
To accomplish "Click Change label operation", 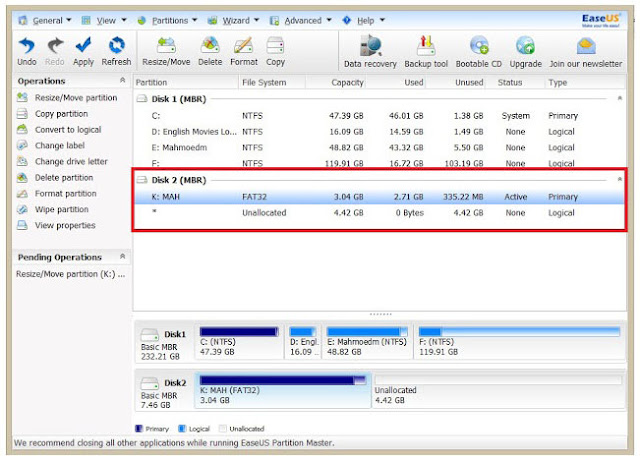I will [x=60, y=146].
